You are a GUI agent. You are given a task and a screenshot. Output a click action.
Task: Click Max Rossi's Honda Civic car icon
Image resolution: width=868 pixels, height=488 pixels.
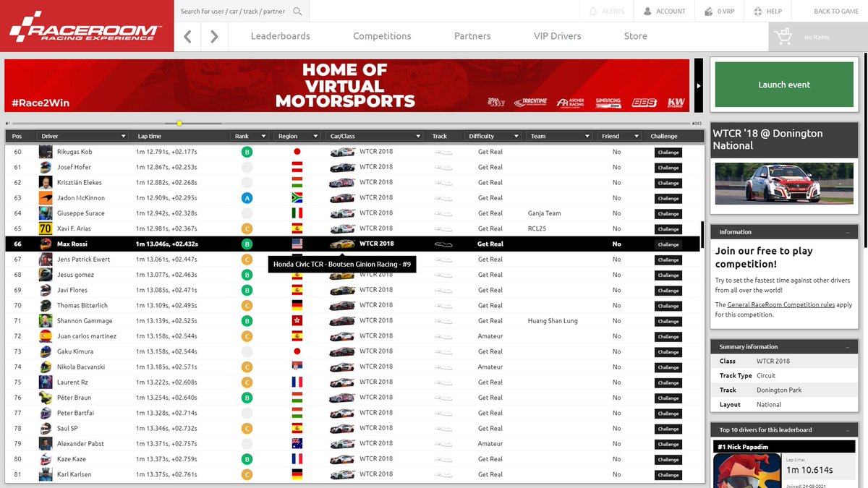[342, 244]
